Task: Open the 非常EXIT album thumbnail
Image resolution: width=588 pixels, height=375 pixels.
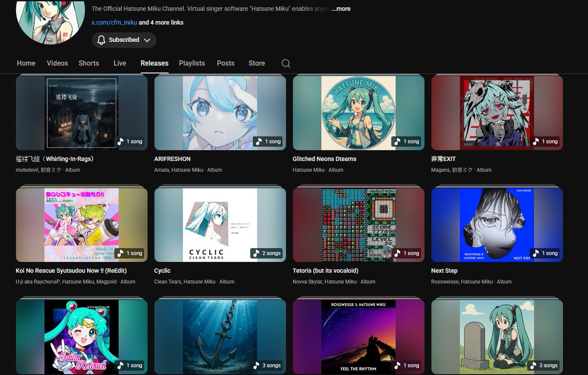Action: (x=497, y=113)
